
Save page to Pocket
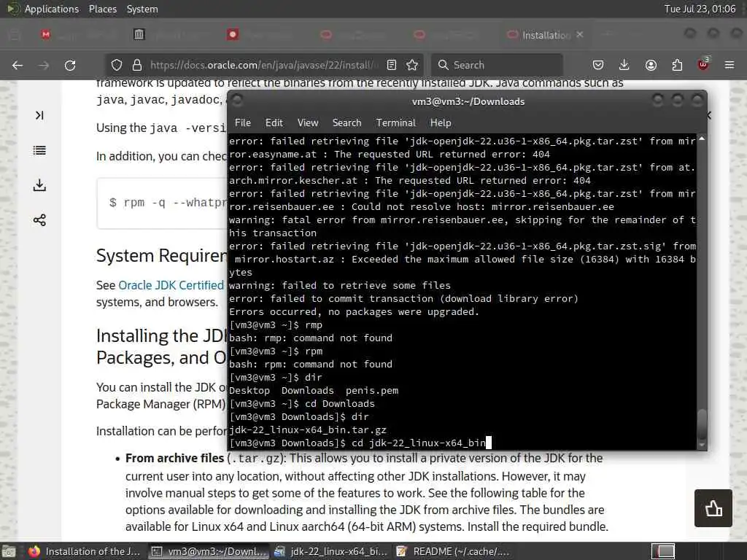598,65
